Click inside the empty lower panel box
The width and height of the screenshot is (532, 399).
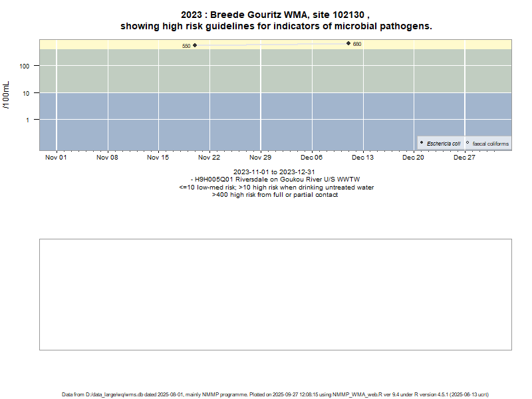276,294
